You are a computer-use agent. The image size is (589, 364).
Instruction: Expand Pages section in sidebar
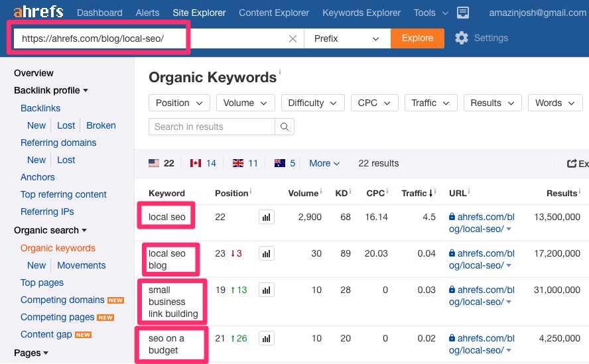(x=31, y=353)
